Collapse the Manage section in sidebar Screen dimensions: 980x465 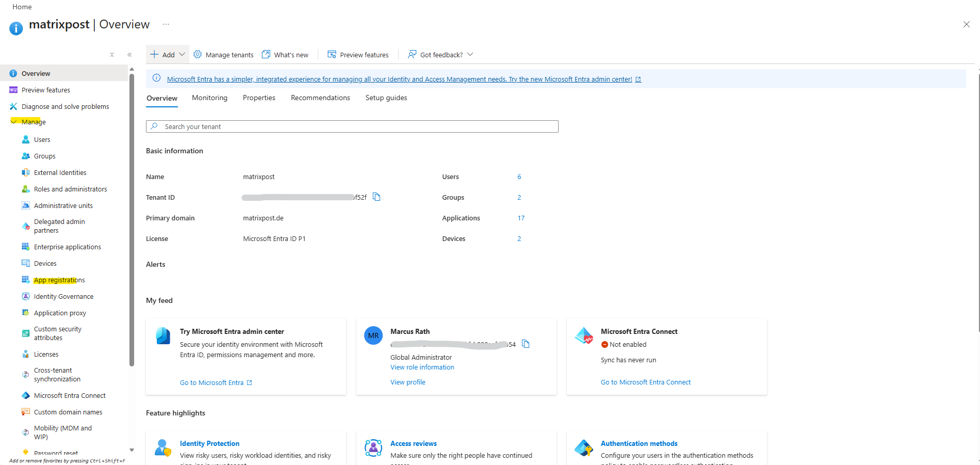click(x=14, y=122)
